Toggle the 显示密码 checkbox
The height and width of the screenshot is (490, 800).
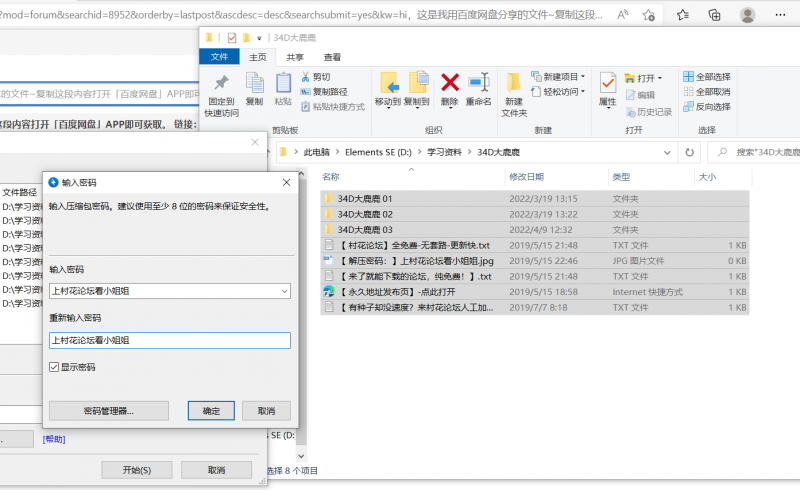(55, 367)
